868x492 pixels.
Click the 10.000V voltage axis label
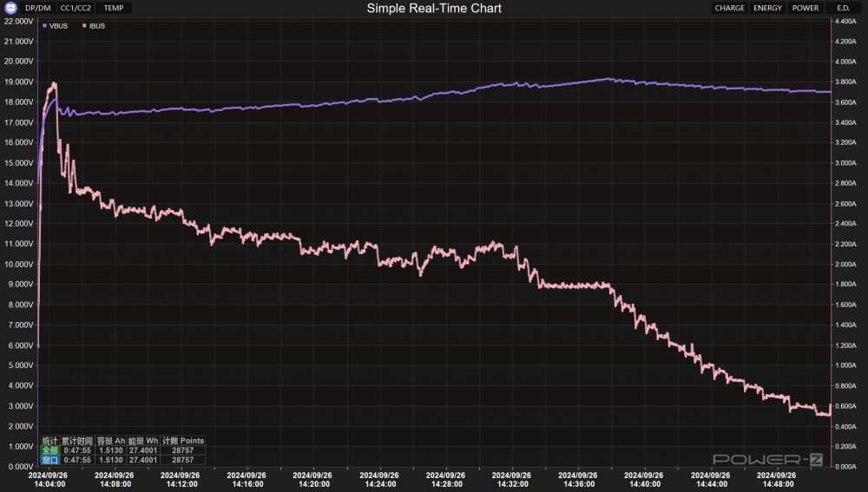(x=19, y=265)
